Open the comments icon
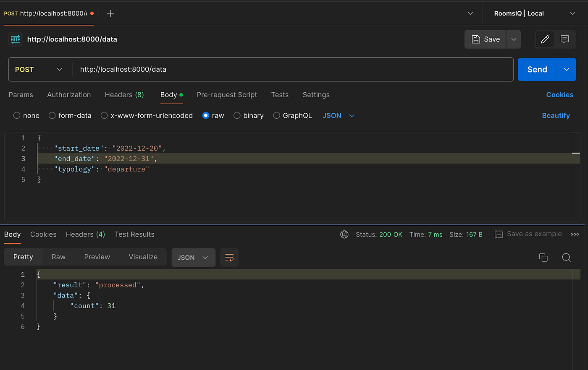 coord(565,39)
